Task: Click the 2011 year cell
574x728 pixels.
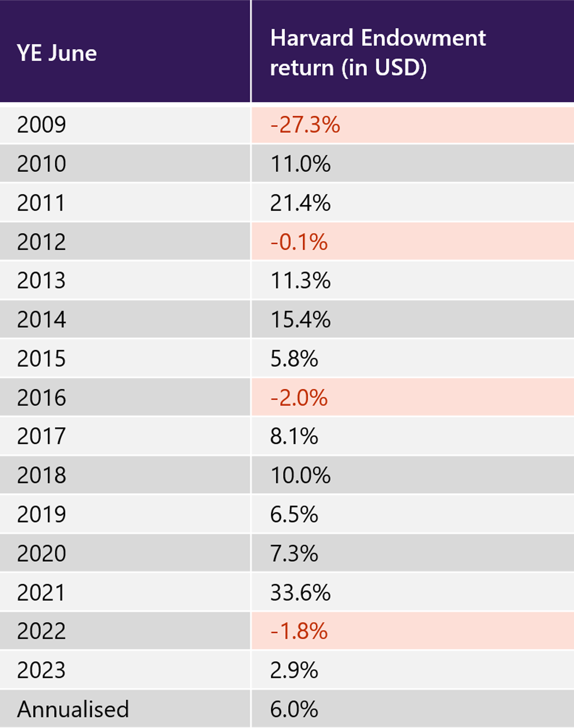Action: coord(41,203)
